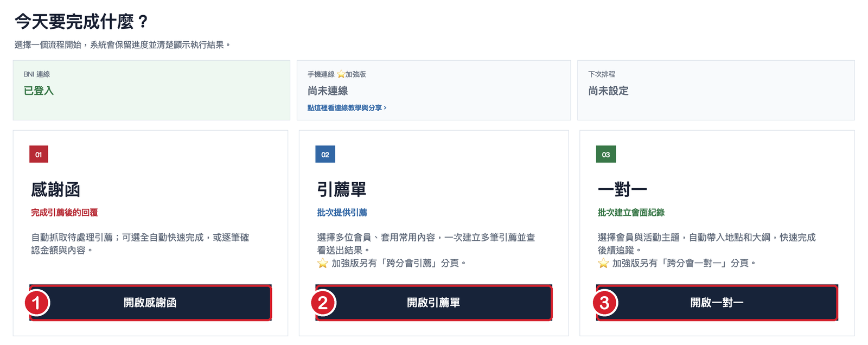Click the 引薦單 card heading
The image size is (868, 345).
click(342, 190)
